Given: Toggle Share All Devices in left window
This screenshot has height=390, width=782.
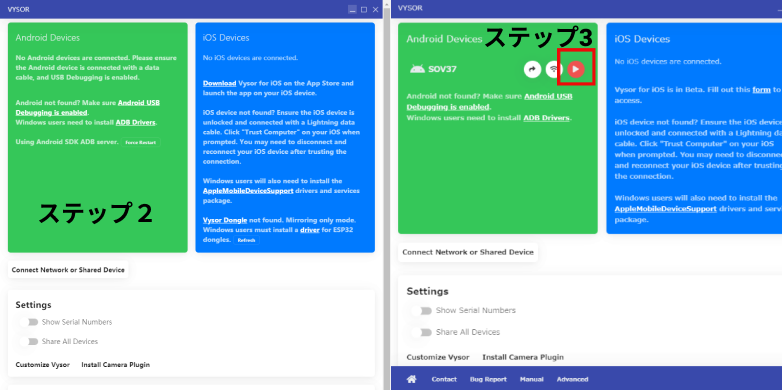Looking at the screenshot, I should [x=29, y=342].
